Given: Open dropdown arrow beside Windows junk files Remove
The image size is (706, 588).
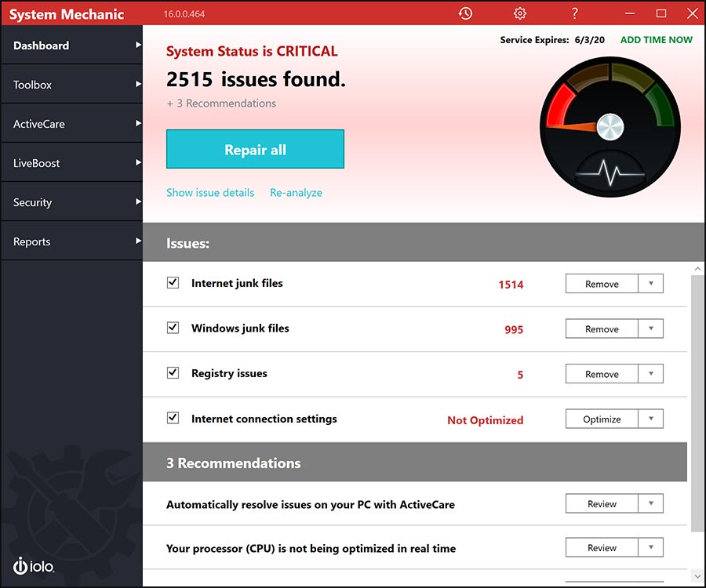Looking at the screenshot, I should pyautogui.click(x=650, y=328).
